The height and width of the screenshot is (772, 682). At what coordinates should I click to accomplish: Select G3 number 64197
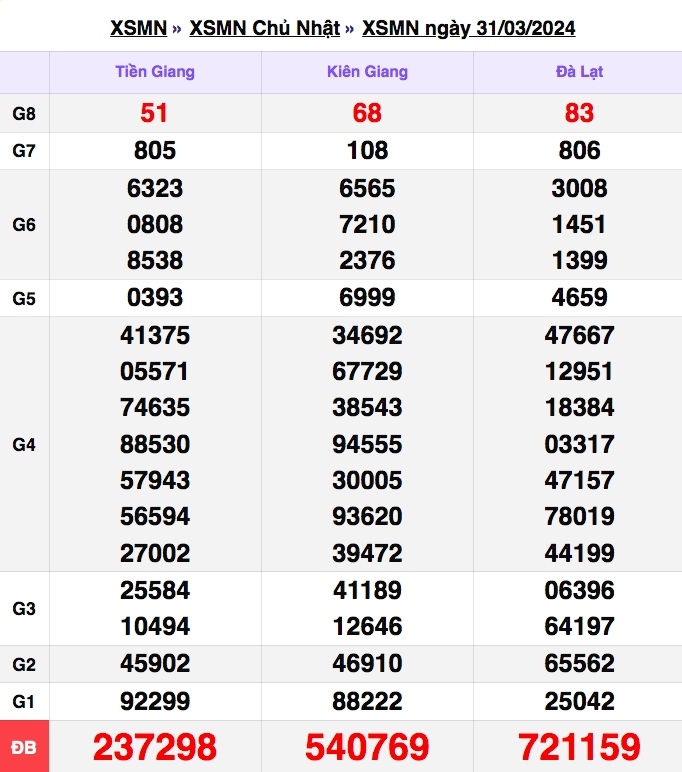pyautogui.click(x=579, y=627)
